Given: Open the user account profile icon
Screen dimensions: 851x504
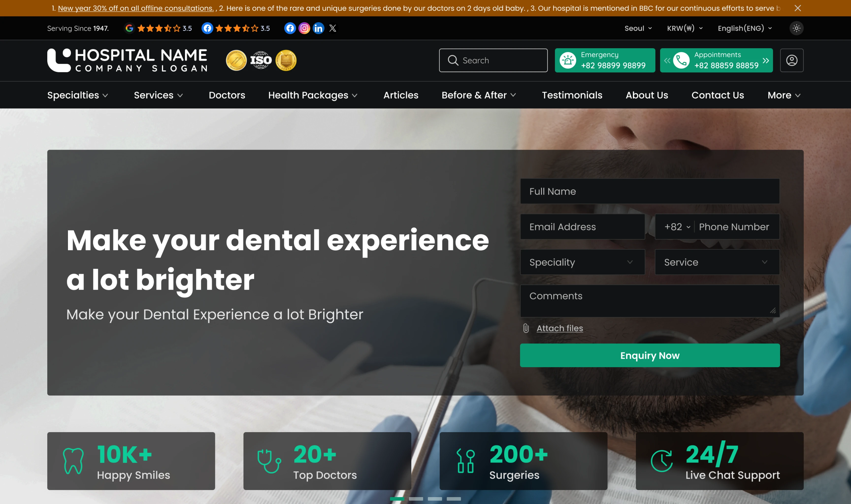Looking at the screenshot, I should [x=792, y=60].
